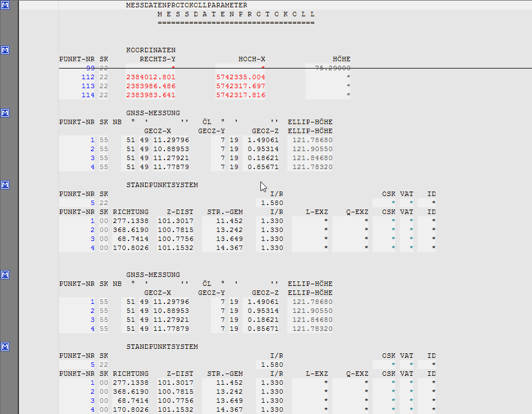Viewport: 532px width, 414px height.
Task: Click the HÖHE value 75.29000 of point 99
Action: [328, 68]
